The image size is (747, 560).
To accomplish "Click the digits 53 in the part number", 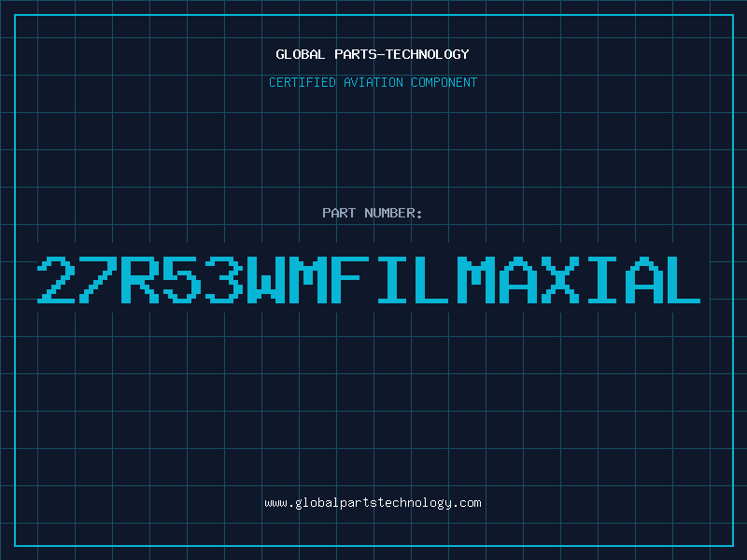I will (x=203, y=280).
